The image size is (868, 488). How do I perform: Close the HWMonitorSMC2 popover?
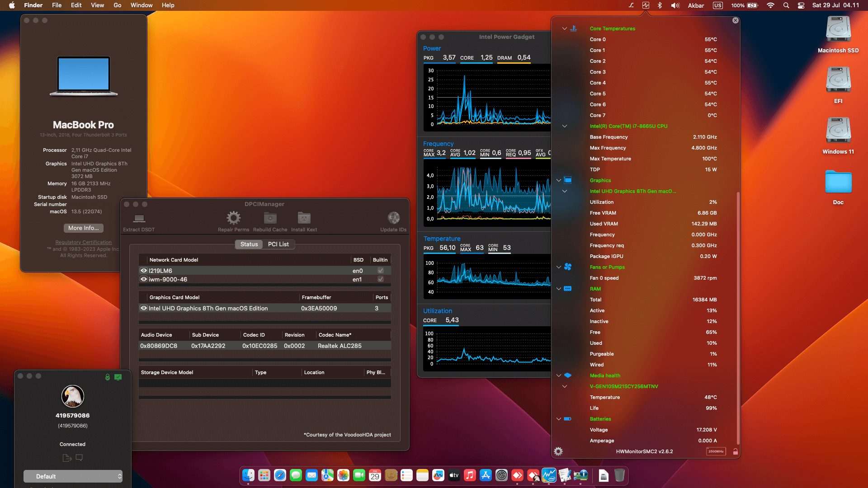point(736,20)
